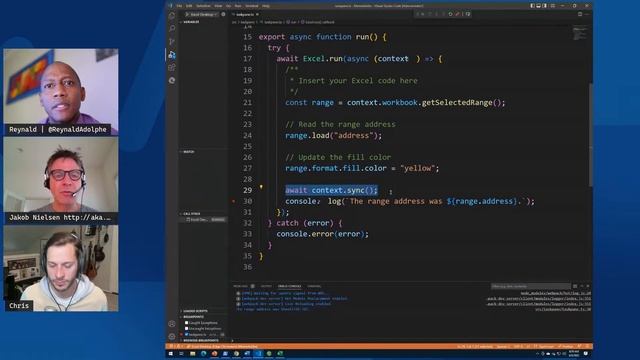The height and width of the screenshot is (360, 640).
Task: Collapse the Watch section
Action: (x=203, y=152)
